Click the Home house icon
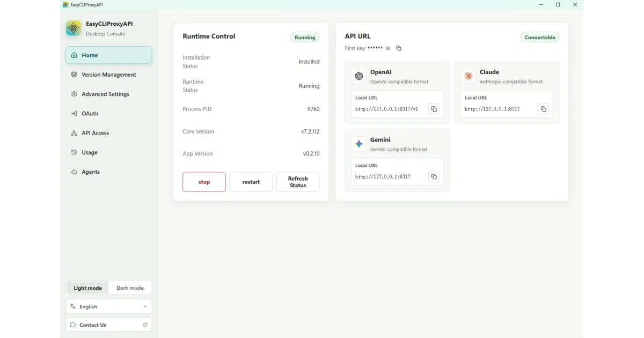The width and height of the screenshot is (644, 338). pos(74,55)
